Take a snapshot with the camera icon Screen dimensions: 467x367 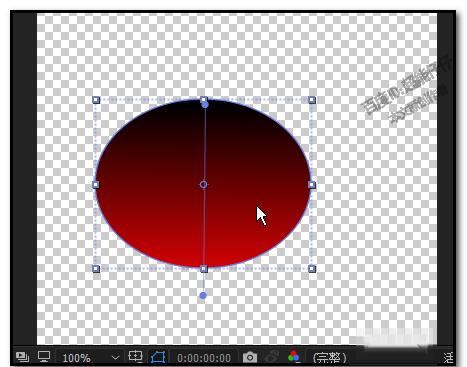coord(250,357)
